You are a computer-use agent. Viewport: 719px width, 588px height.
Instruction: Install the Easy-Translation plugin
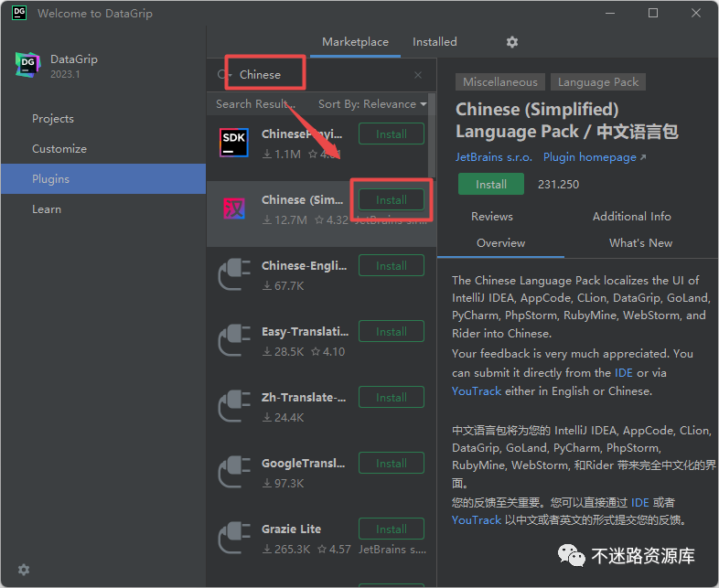point(392,331)
